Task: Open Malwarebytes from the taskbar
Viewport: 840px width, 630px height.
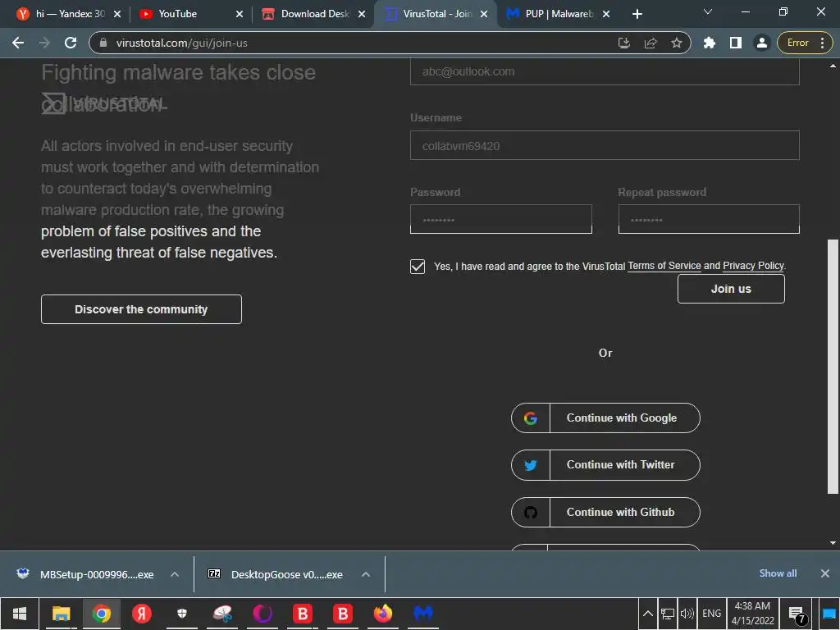Action: [423, 614]
